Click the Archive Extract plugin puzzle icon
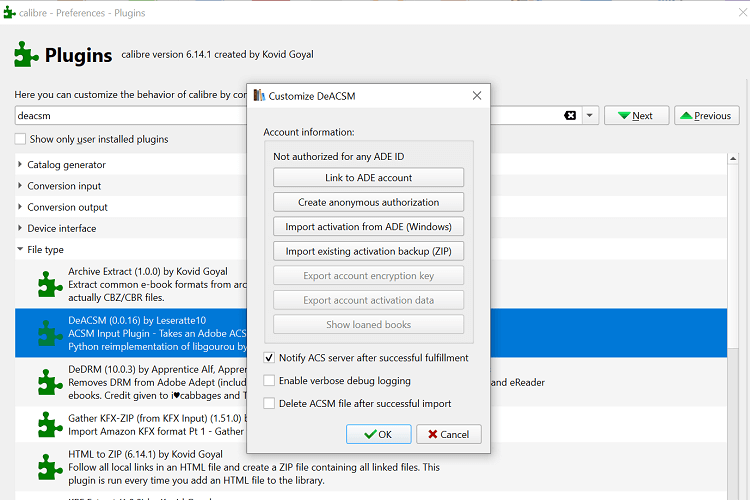The image size is (750, 500). (50, 284)
